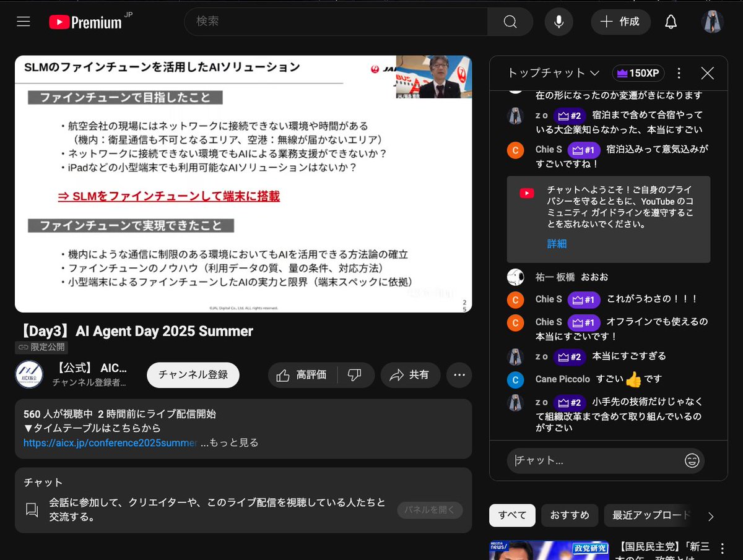The image size is (743, 560).
Task: Click the video player slide
Action: (x=243, y=184)
